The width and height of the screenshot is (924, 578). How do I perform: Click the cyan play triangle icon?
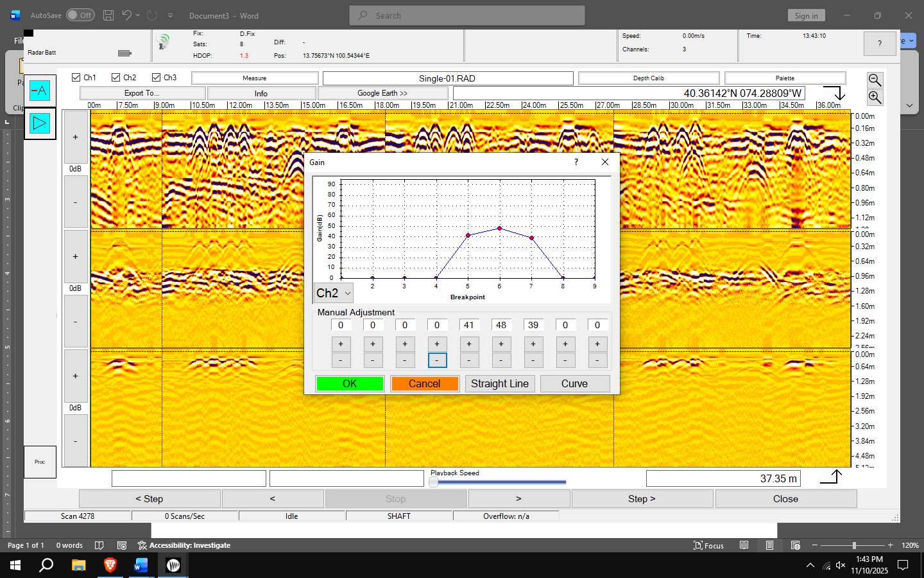tap(40, 123)
